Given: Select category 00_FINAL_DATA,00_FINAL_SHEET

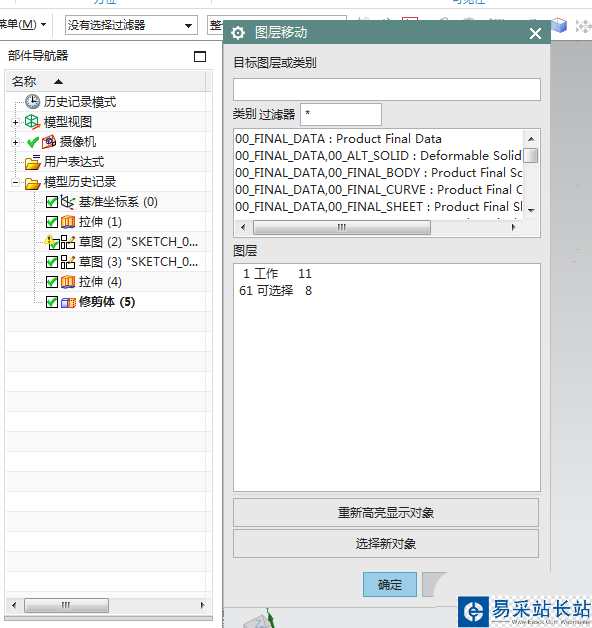Looking at the screenshot, I should point(378,207).
